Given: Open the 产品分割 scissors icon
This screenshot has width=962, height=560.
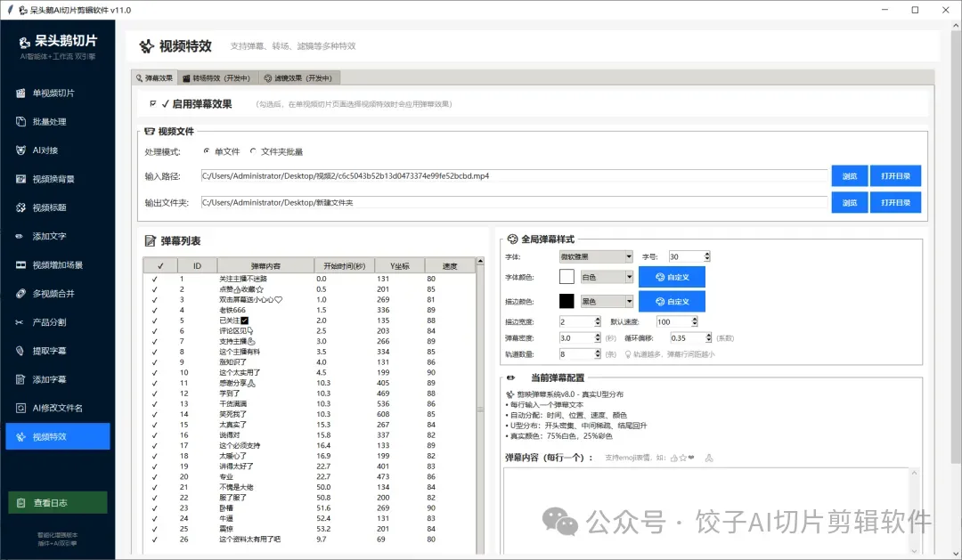Looking at the screenshot, I should (20, 322).
